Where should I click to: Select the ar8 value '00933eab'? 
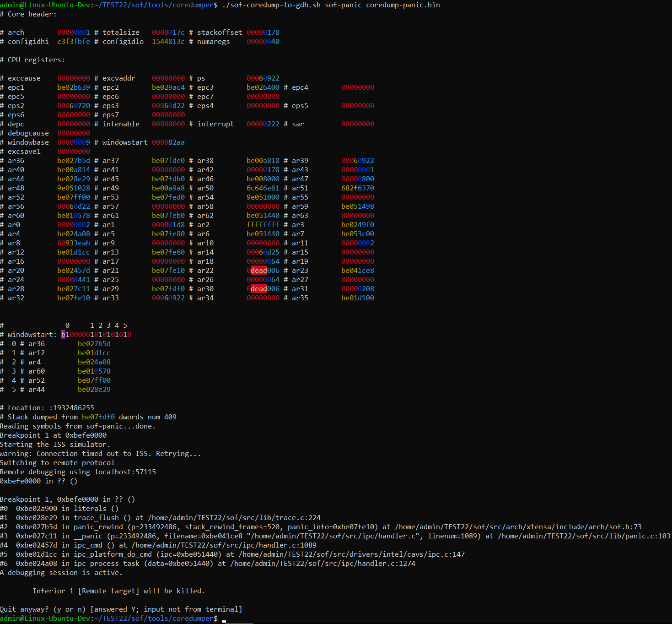click(74, 243)
